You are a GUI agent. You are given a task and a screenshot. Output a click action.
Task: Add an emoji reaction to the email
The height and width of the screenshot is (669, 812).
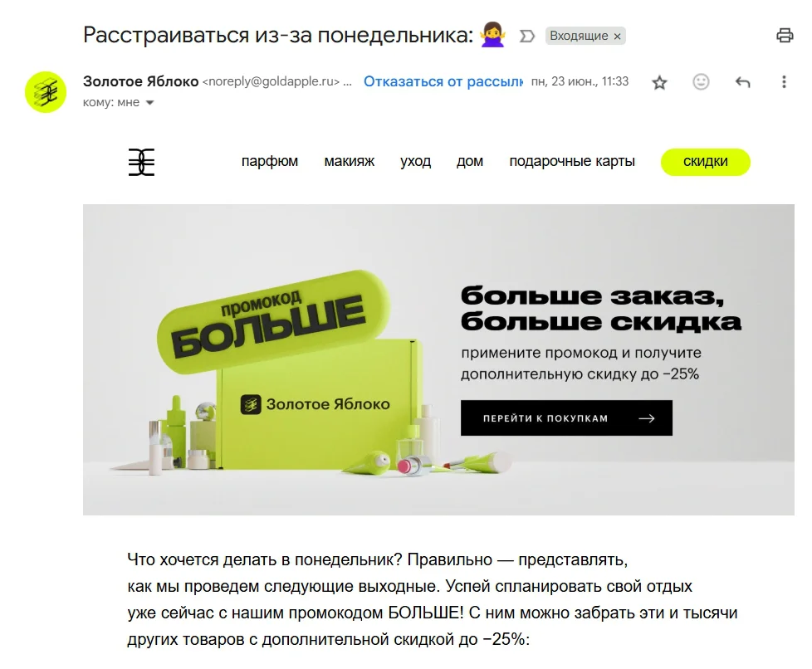pos(701,82)
